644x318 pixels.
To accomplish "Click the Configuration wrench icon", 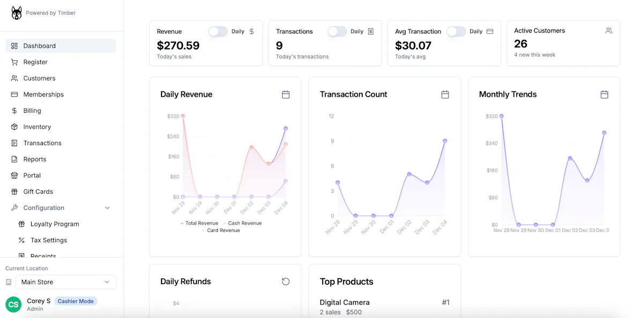I will (x=14, y=207).
